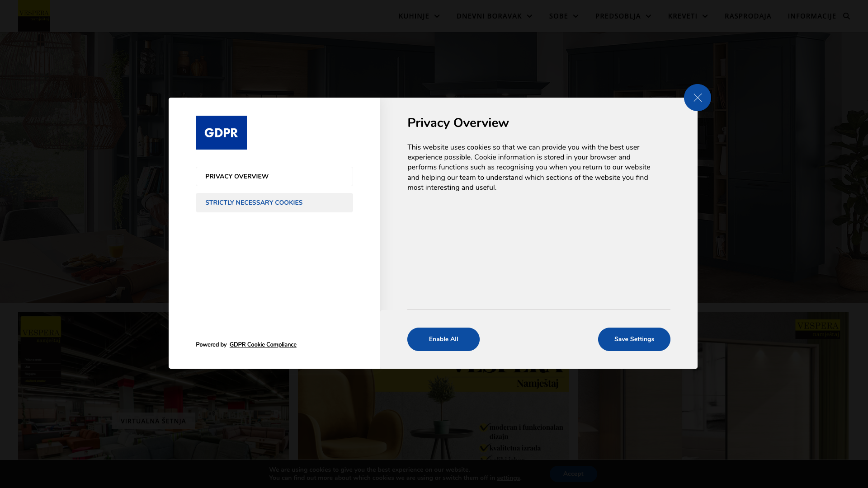
Task: Accept cookies in the bottom banner
Action: (x=573, y=474)
